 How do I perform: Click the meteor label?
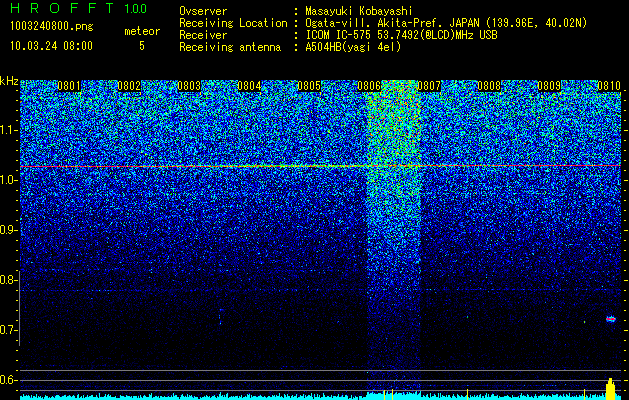[x=142, y=31]
